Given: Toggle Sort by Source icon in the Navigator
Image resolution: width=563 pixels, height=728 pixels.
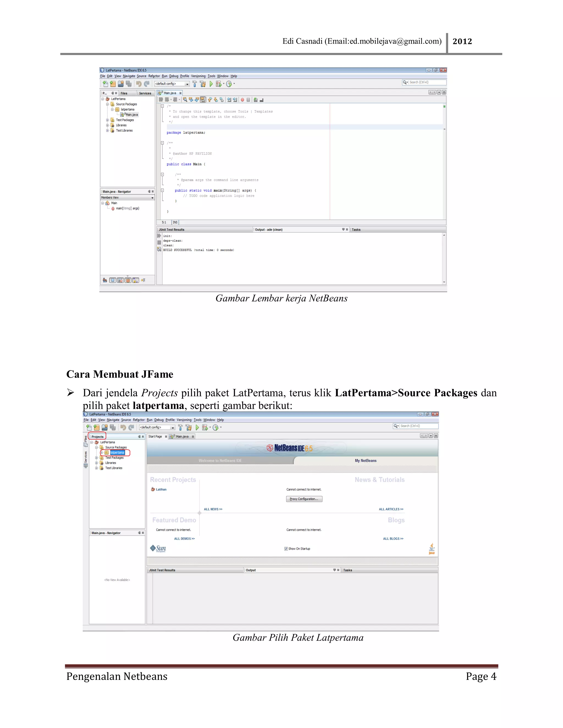Looking at the screenshot, I should pos(143,280).
